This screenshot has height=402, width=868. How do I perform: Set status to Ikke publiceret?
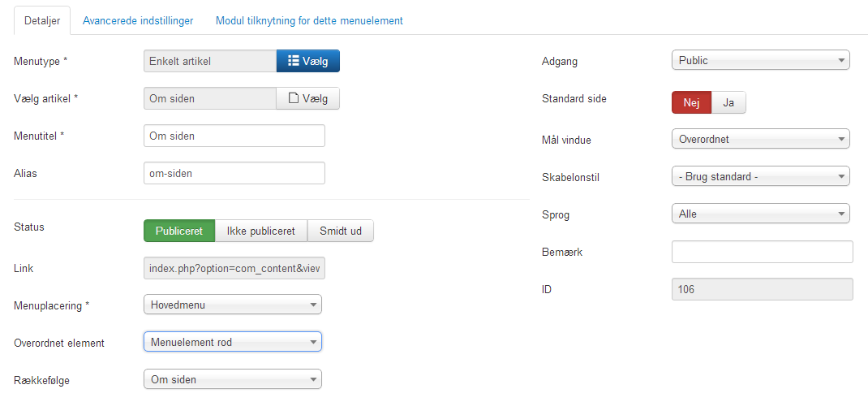(x=260, y=231)
